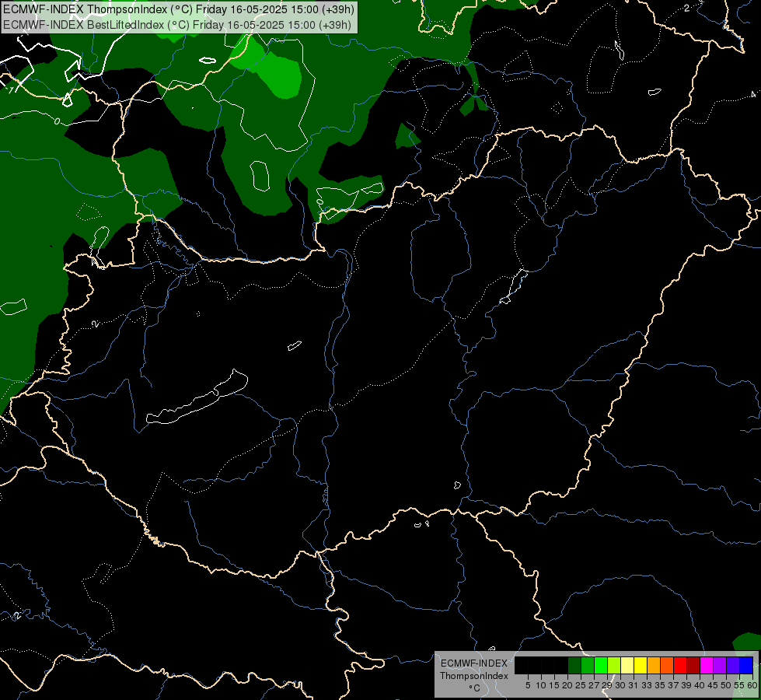Screen dimensions: 761x700
Task: Click the dark green 20–25 legend swatch
Action: click(574, 665)
